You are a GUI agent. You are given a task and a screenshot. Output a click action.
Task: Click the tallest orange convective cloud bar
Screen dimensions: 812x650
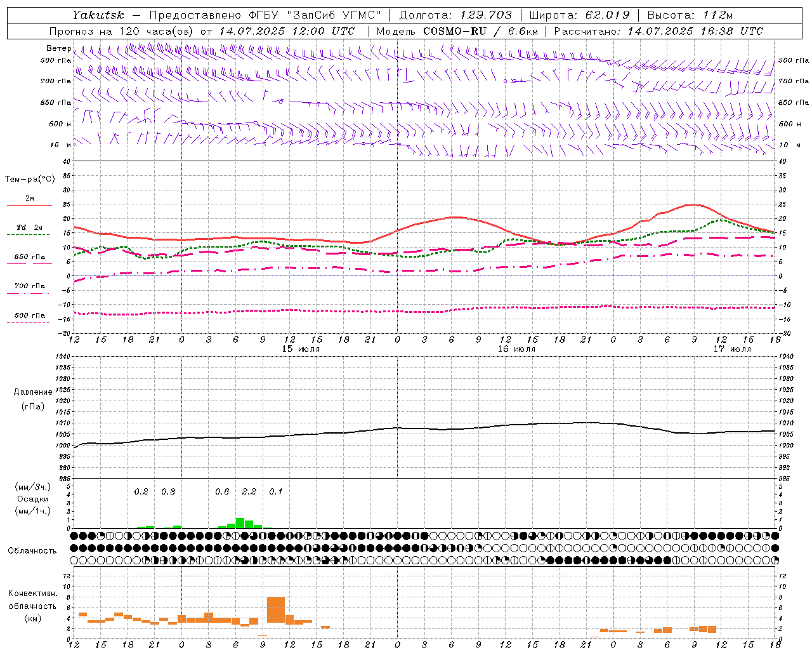pyautogui.click(x=276, y=610)
